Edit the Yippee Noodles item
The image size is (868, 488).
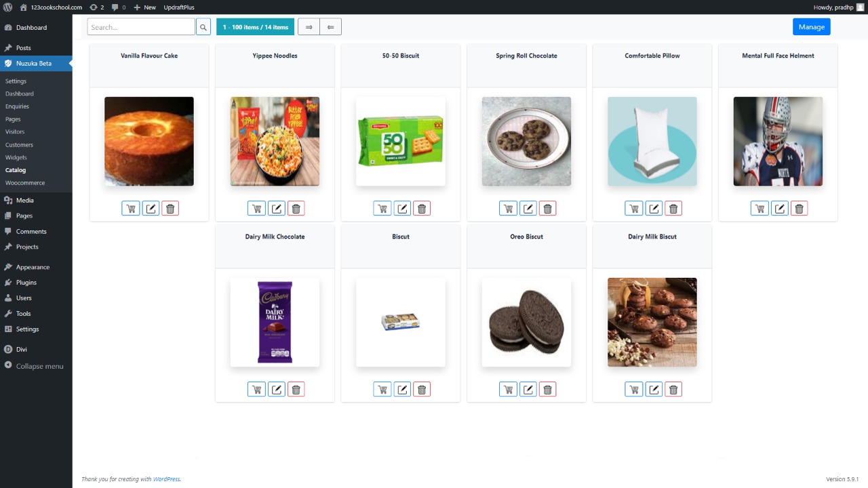277,209
